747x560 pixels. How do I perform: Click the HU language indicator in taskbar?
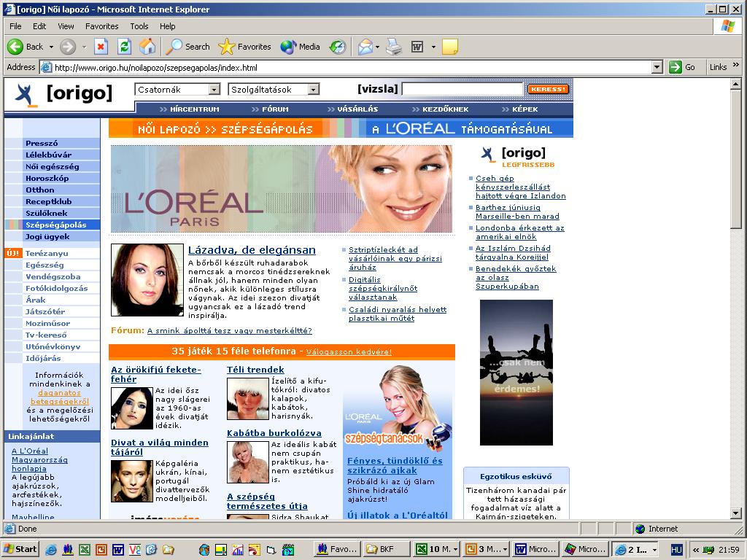676,550
